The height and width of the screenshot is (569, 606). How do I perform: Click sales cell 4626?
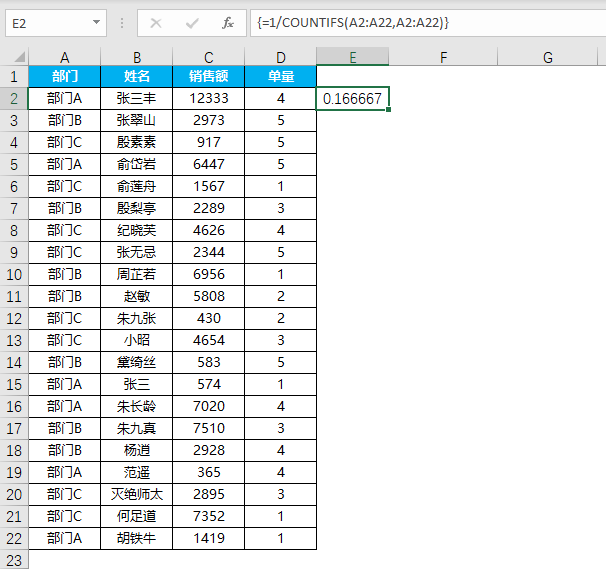click(x=209, y=231)
